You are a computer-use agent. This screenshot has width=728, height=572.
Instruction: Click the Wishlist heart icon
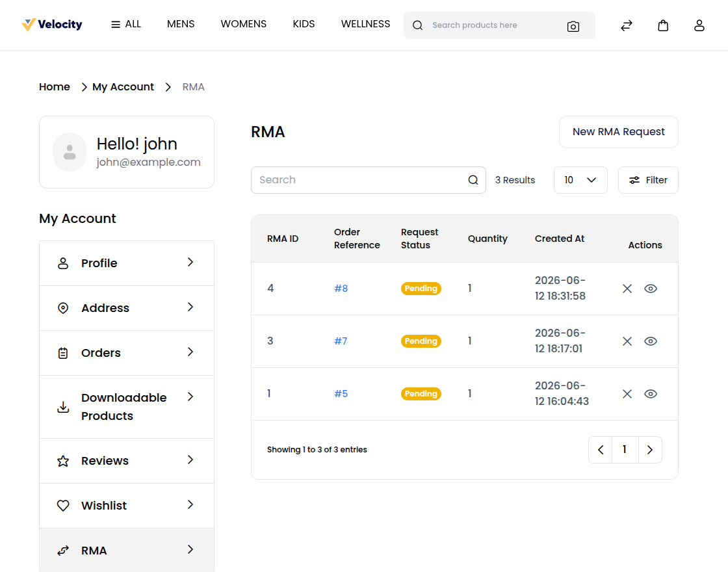[63, 506]
